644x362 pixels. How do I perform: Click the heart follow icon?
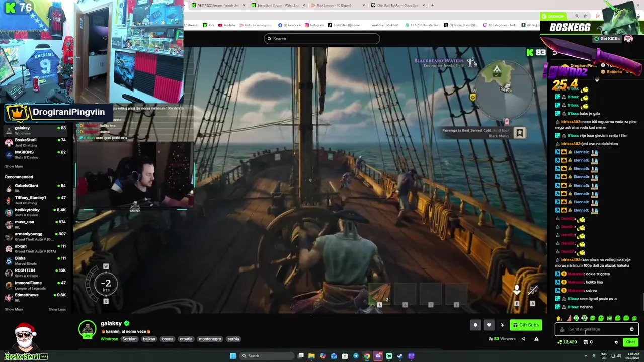489,325
